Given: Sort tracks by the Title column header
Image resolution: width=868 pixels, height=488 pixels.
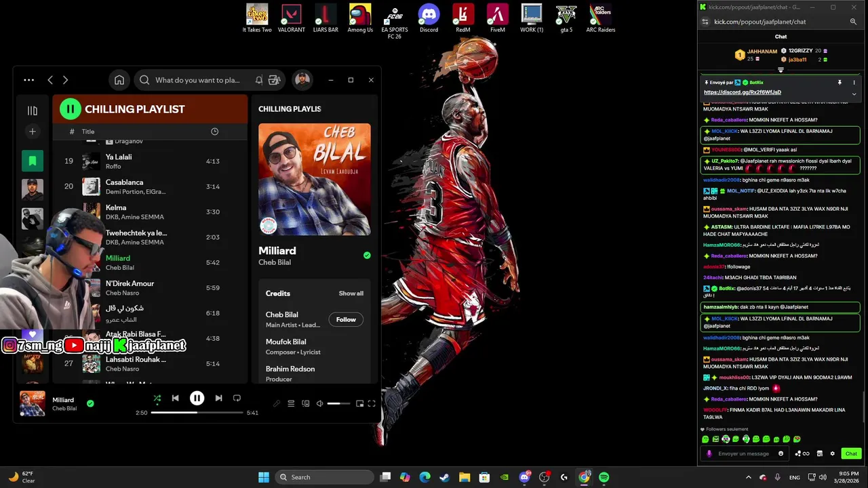Looking at the screenshot, I should tap(88, 131).
